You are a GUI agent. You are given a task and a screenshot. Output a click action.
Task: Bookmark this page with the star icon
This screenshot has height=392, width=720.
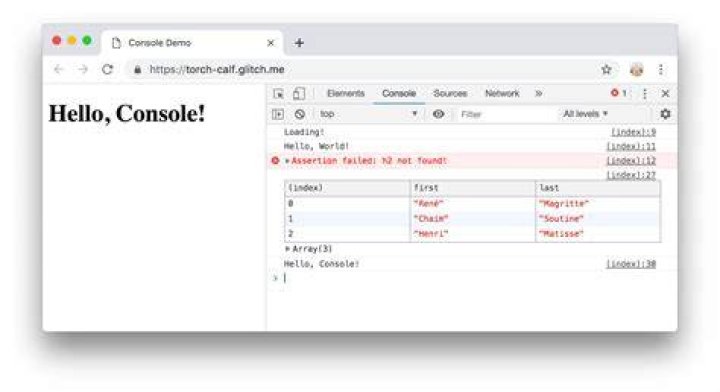606,69
